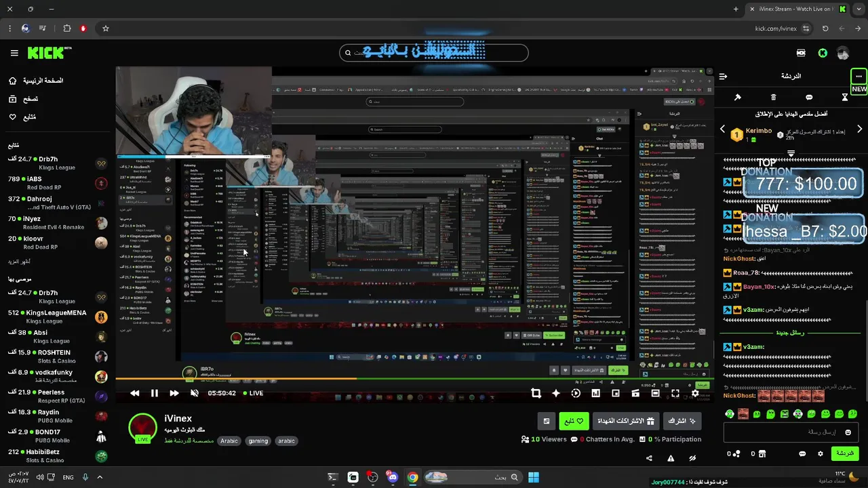Click the hourglass slow mode icon
The height and width of the screenshot is (488, 868).
(845, 97)
